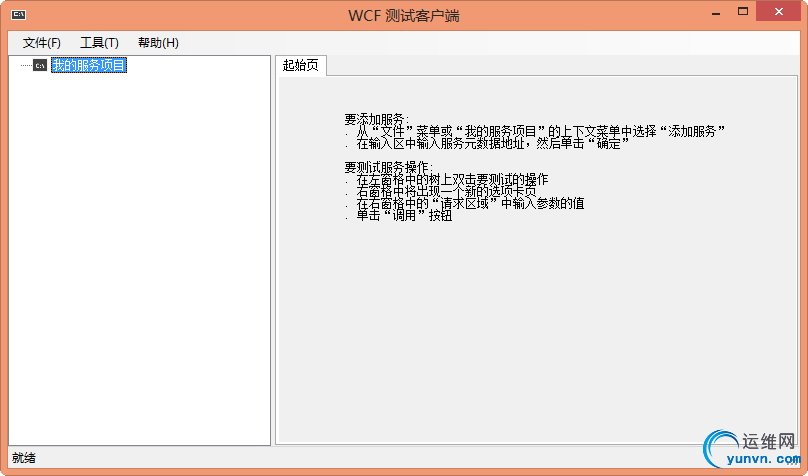The image size is (808, 476).
Task: Open the 工具(T) menu
Action: [x=99, y=43]
